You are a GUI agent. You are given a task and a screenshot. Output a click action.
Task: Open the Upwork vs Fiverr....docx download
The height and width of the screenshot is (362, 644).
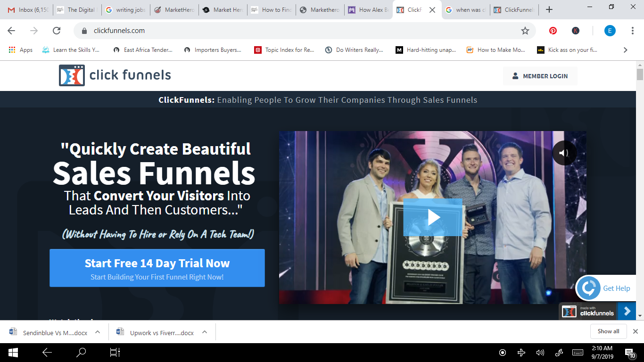tap(156, 332)
